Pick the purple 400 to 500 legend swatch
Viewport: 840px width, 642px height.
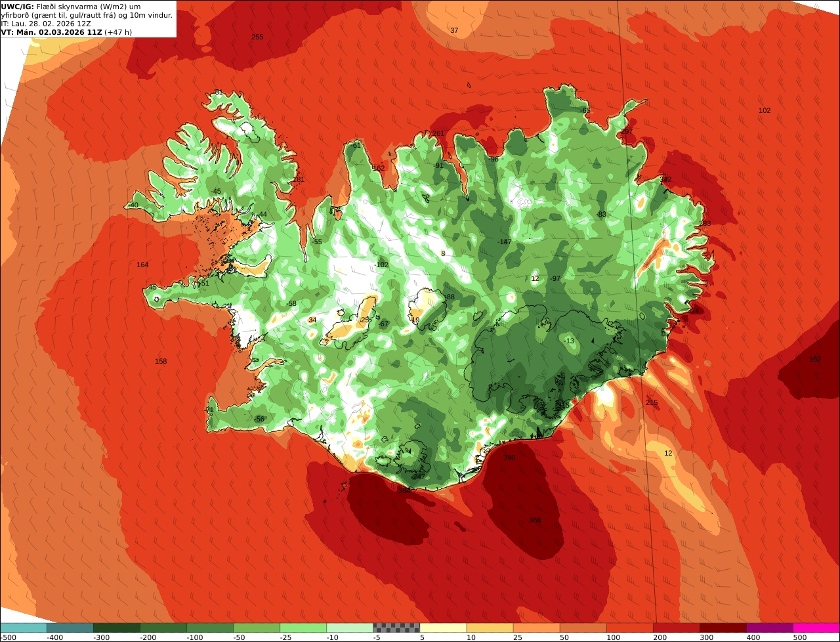(x=770, y=628)
